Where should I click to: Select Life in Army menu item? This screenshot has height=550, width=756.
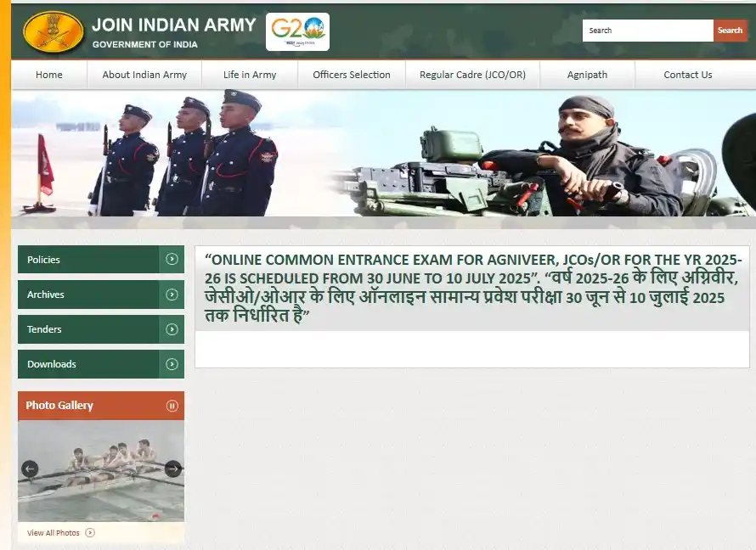[x=250, y=75]
